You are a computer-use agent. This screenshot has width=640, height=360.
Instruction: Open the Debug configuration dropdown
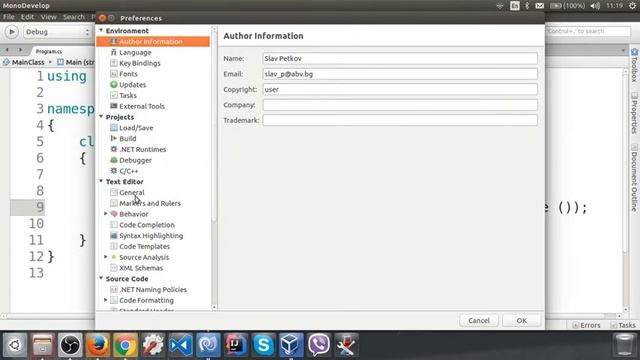point(57,32)
